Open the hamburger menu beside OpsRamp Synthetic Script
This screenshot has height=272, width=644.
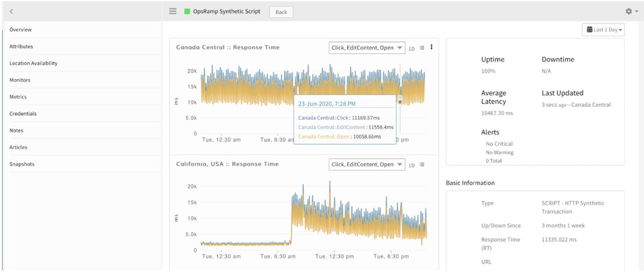coord(173,11)
